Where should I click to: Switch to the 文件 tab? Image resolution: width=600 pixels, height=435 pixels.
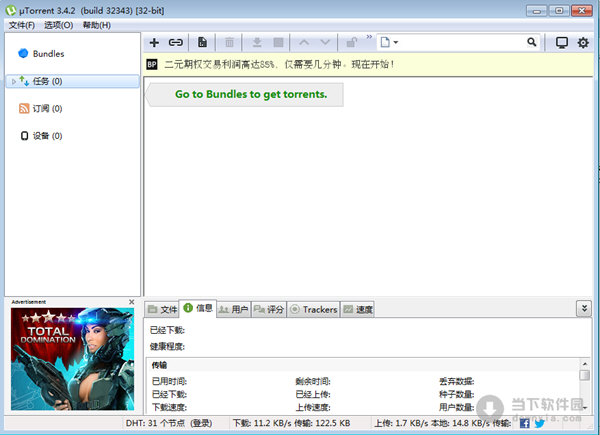coord(162,309)
